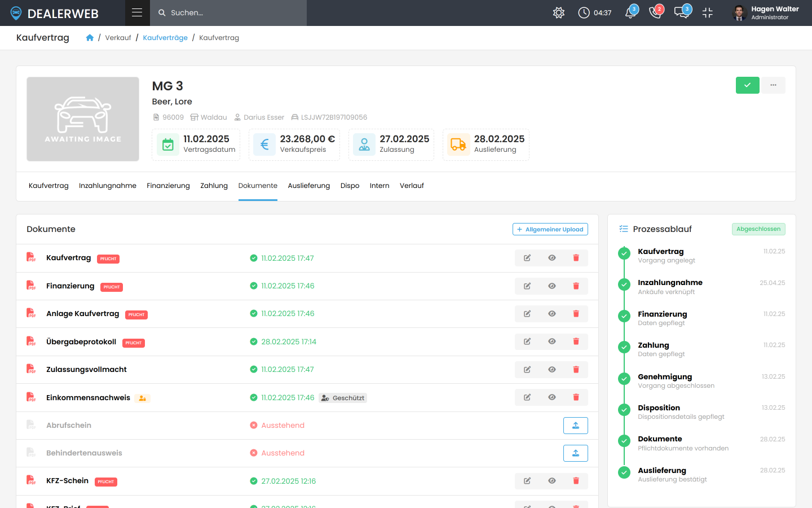The height and width of the screenshot is (508, 812).
Task: View the Kaufvertrag document with eye icon
Action: (x=552, y=258)
